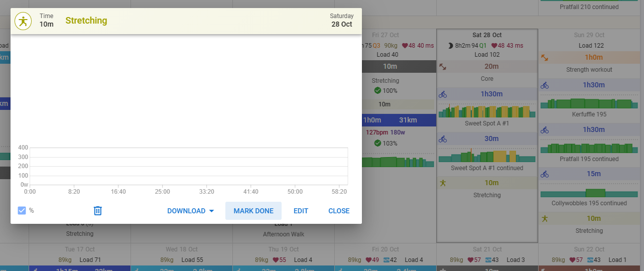Image resolution: width=644 pixels, height=271 pixels.
Task: Click the Stretching title in the dialog
Action: [86, 21]
